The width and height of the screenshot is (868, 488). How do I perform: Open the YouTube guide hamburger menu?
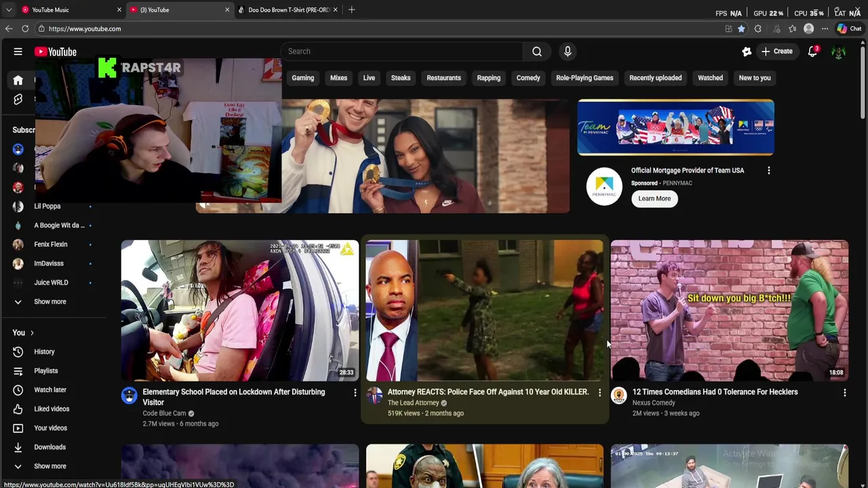click(18, 52)
